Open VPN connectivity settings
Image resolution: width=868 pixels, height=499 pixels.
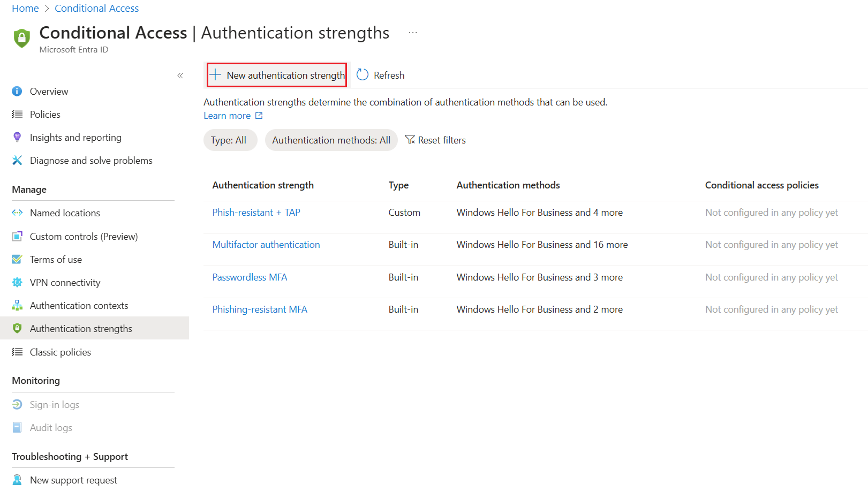point(65,282)
